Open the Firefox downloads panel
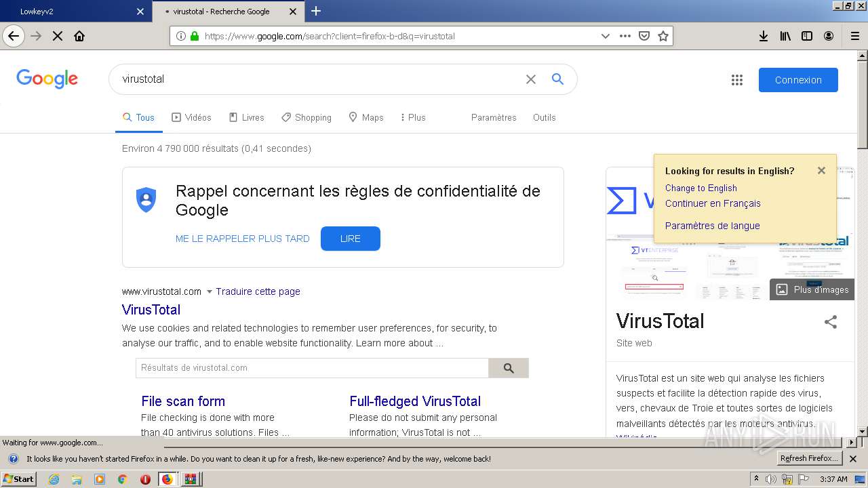 coord(764,36)
